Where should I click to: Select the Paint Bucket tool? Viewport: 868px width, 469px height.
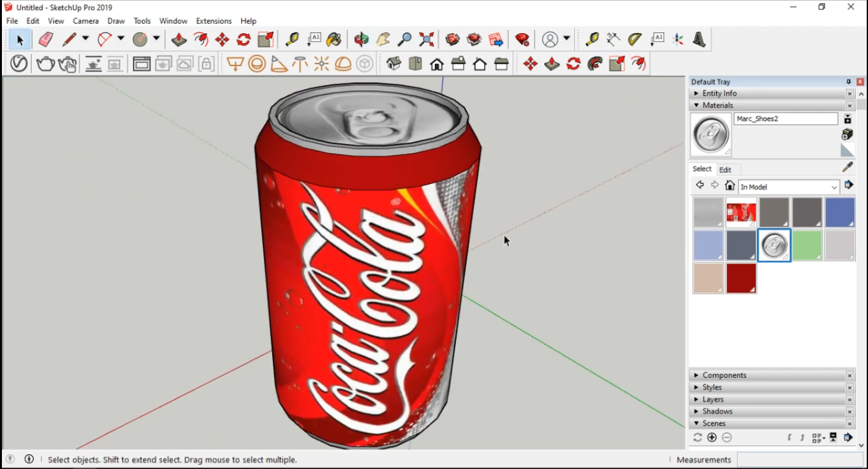click(334, 40)
